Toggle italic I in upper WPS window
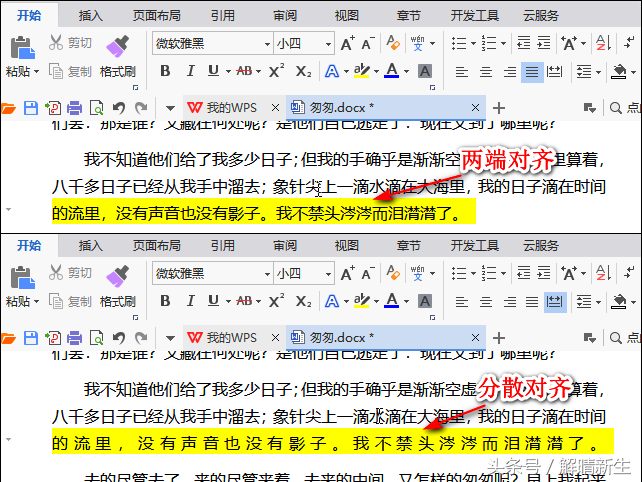Screen dimensions: 642x482 point(190,71)
